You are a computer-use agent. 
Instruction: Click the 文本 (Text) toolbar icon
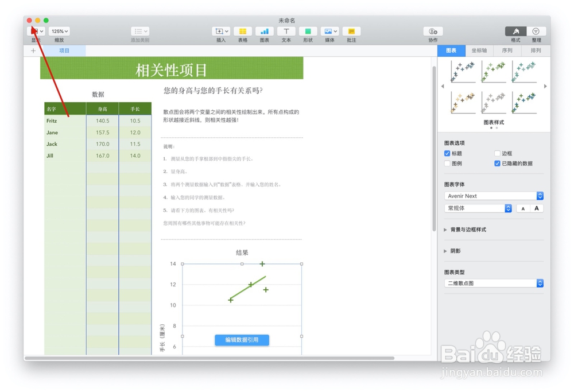pos(285,32)
